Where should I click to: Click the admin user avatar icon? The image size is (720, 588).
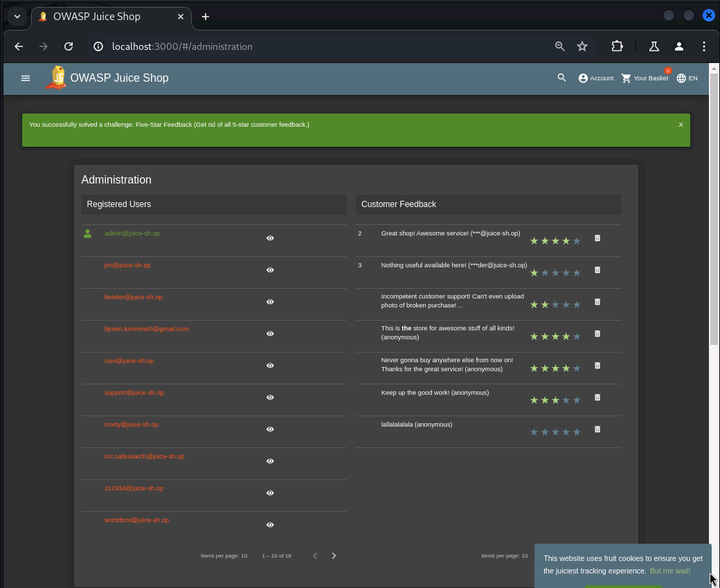(x=88, y=234)
